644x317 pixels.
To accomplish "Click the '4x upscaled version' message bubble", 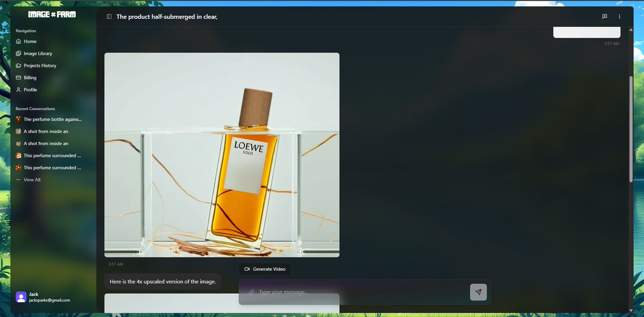I will pos(163,282).
